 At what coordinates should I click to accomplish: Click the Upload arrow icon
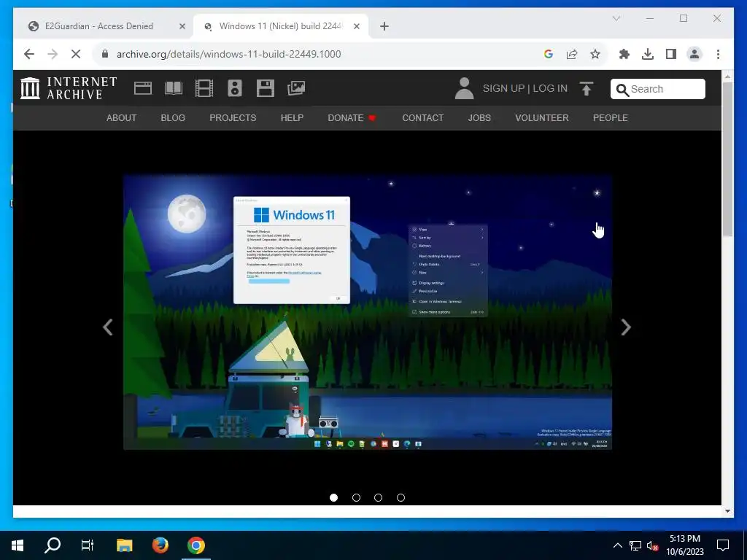(x=587, y=88)
